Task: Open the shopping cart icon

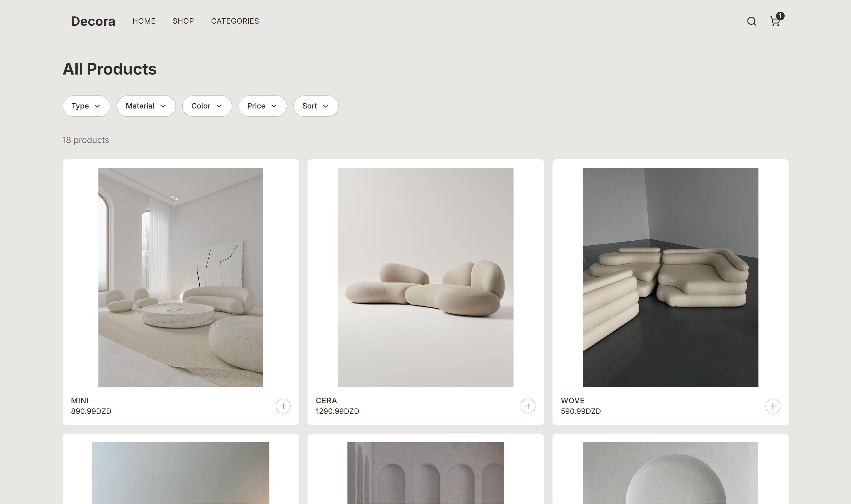Action: coord(775,22)
